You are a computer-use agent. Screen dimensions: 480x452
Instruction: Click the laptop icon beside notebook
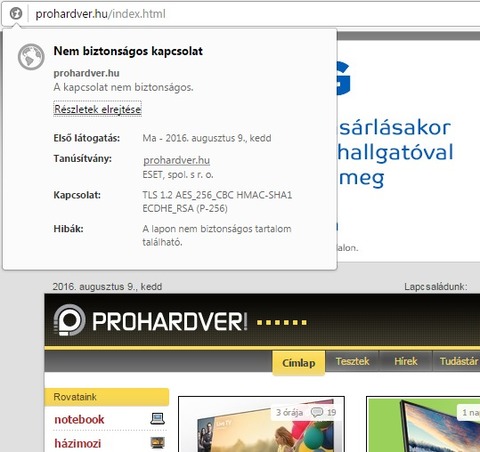point(157,418)
